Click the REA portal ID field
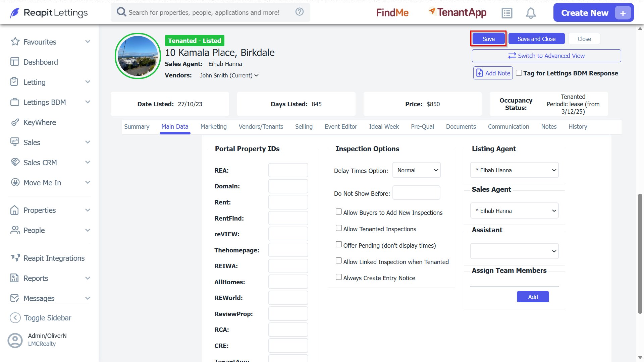Screen dimensions: 644x362 pos(288,170)
